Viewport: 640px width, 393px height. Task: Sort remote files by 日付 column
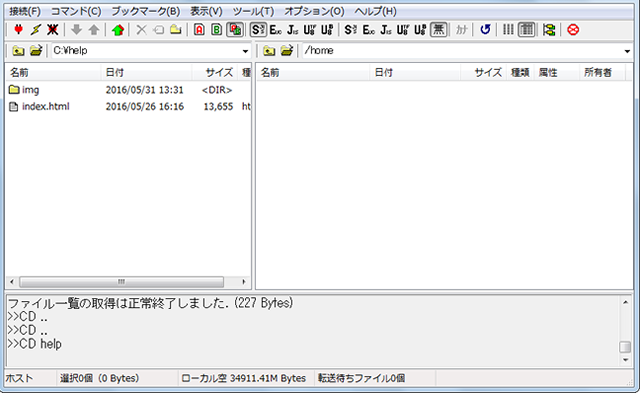pyautogui.click(x=416, y=73)
